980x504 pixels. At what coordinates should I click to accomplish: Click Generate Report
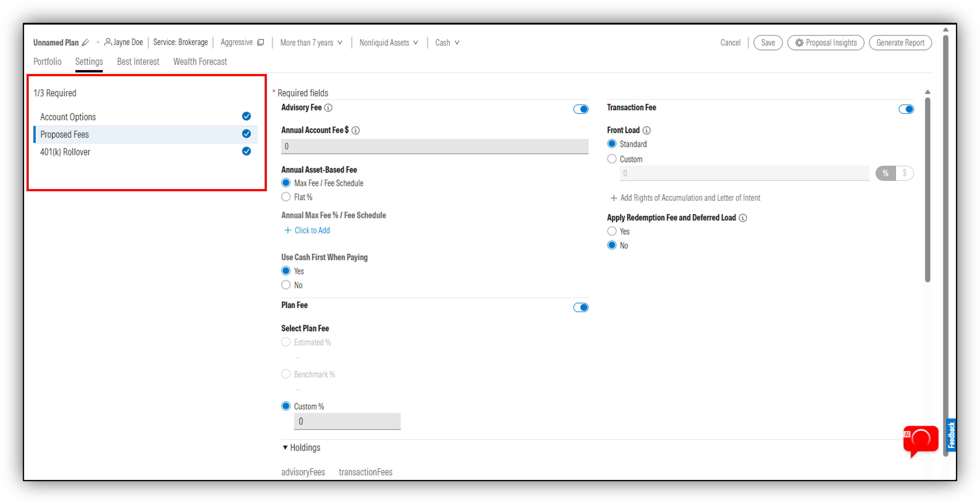(x=901, y=43)
